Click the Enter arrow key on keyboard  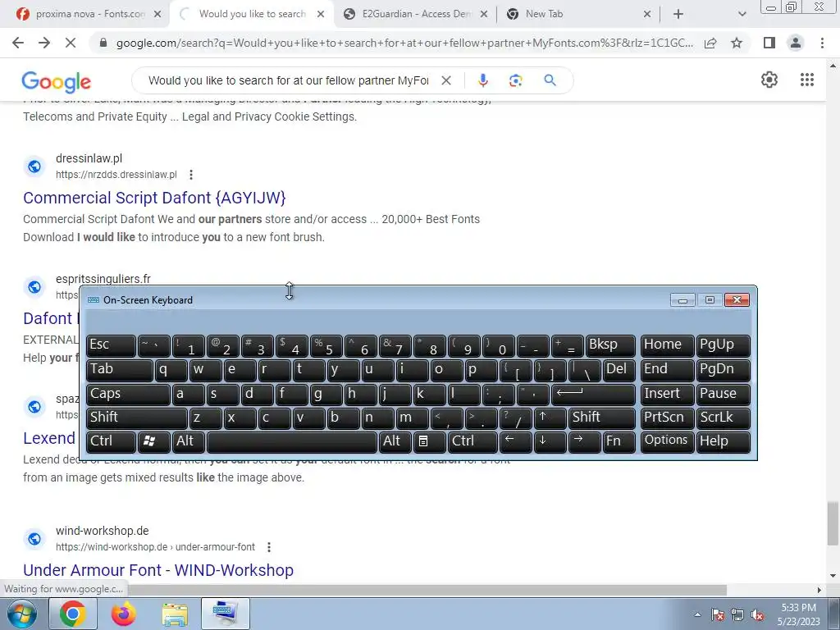point(593,394)
